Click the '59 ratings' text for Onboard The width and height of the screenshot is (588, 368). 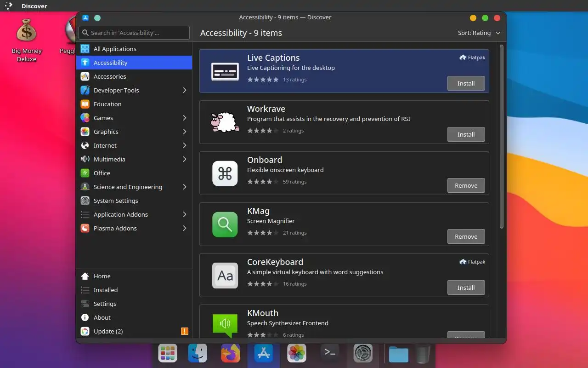click(x=294, y=182)
